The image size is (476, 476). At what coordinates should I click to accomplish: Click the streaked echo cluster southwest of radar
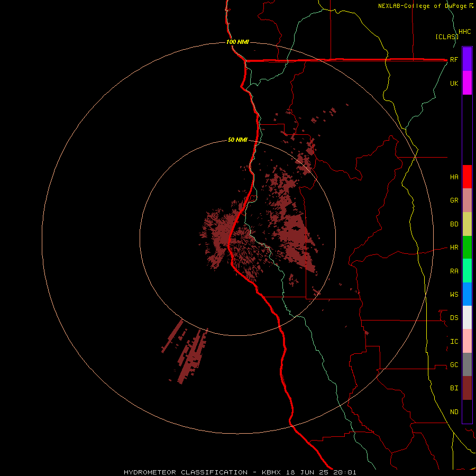coord(186,352)
